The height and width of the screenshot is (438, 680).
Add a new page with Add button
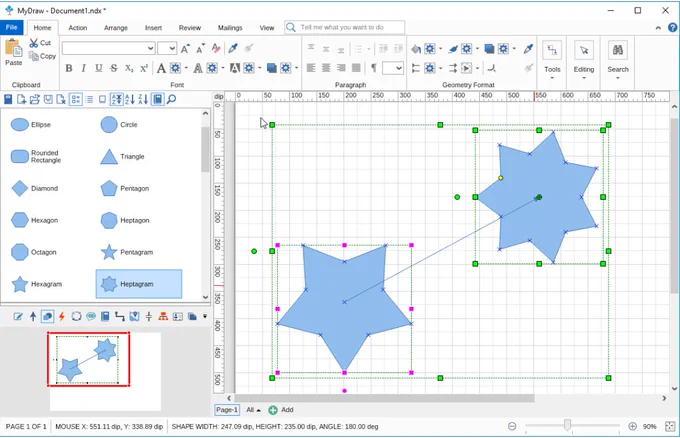coord(281,410)
